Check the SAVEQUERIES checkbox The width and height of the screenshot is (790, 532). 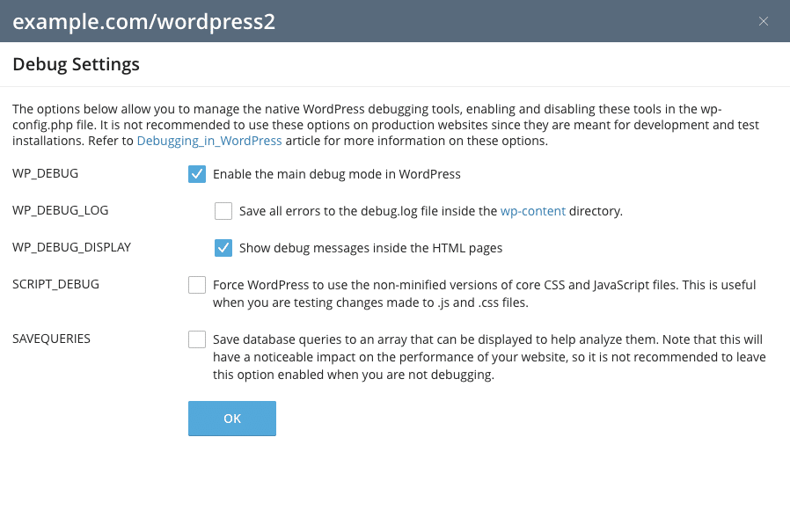[x=197, y=339]
